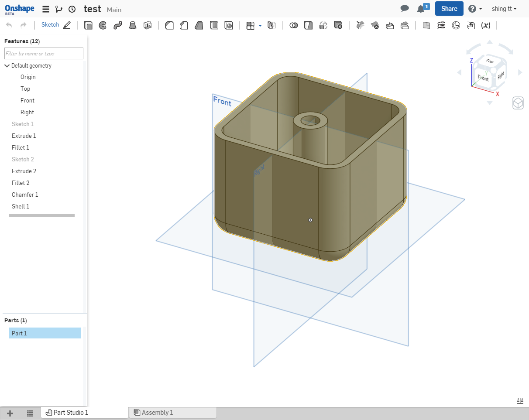Select the Extrude 1 feature

pos(24,136)
